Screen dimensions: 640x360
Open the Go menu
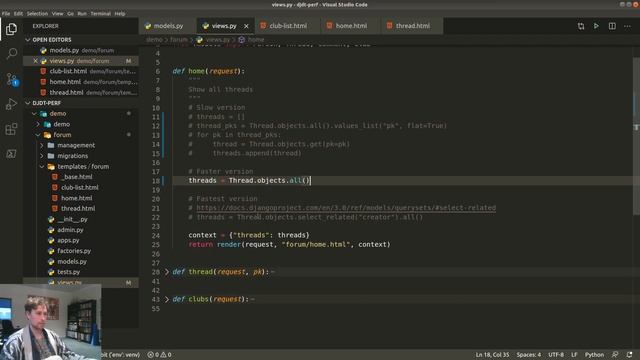(x=71, y=13)
